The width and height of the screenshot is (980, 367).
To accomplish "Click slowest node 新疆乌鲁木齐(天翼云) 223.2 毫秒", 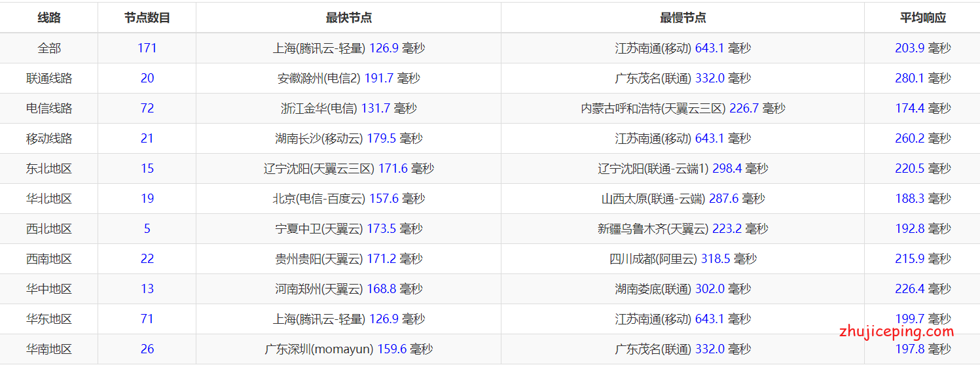I will [683, 229].
